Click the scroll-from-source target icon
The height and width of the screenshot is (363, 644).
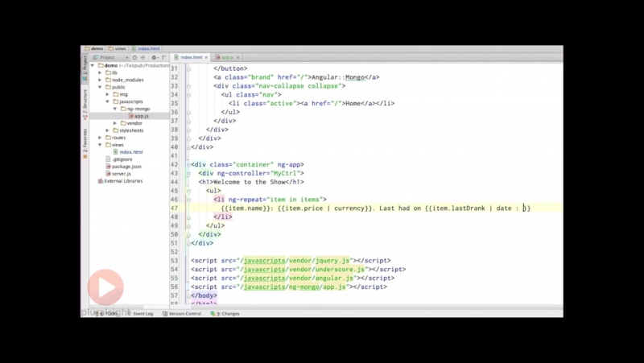click(x=134, y=57)
